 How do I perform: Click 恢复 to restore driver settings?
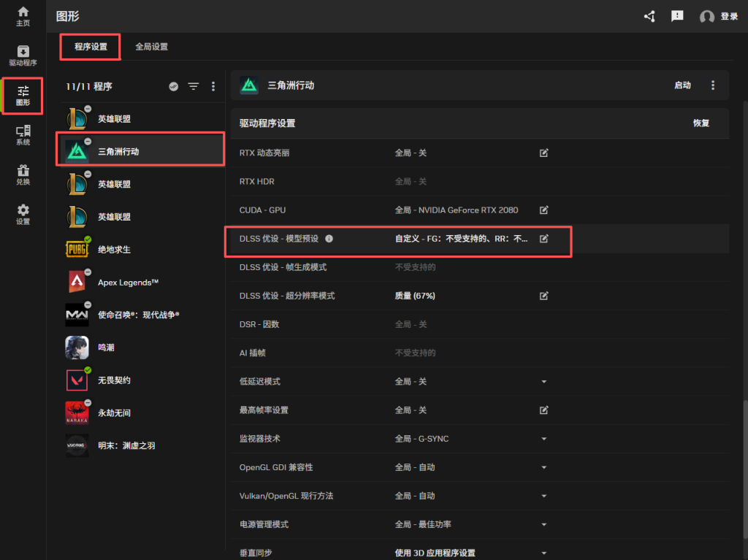pyautogui.click(x=701, y=123)
